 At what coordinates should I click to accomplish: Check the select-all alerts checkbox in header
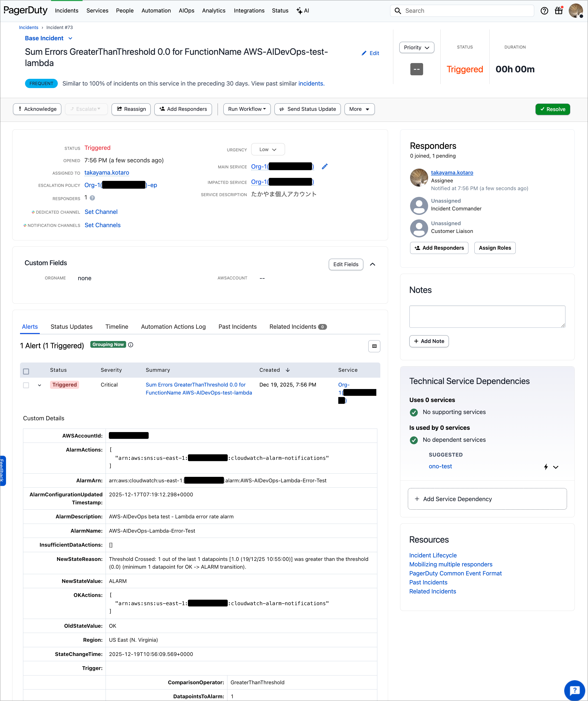click(x=26, y=372)
